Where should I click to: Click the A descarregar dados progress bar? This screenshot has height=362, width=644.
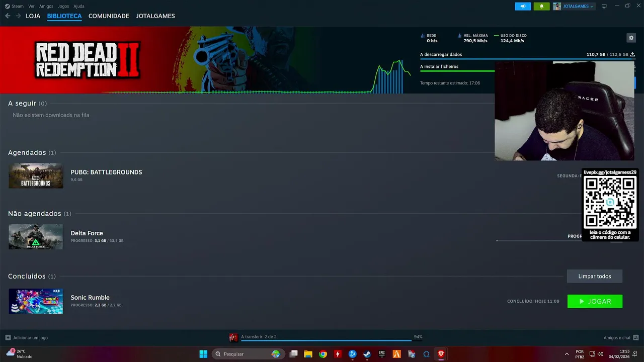527,59
